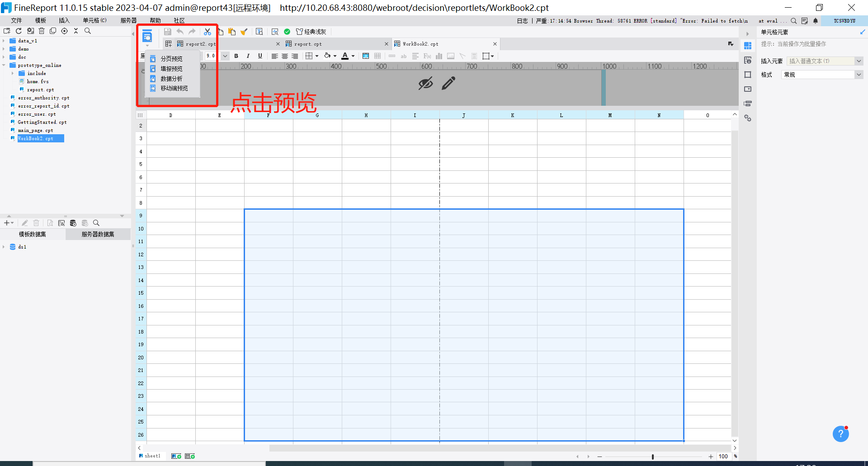The image size is (868, 466).
Task: Search templates with the magnifier icon
Action: (88, 31)
